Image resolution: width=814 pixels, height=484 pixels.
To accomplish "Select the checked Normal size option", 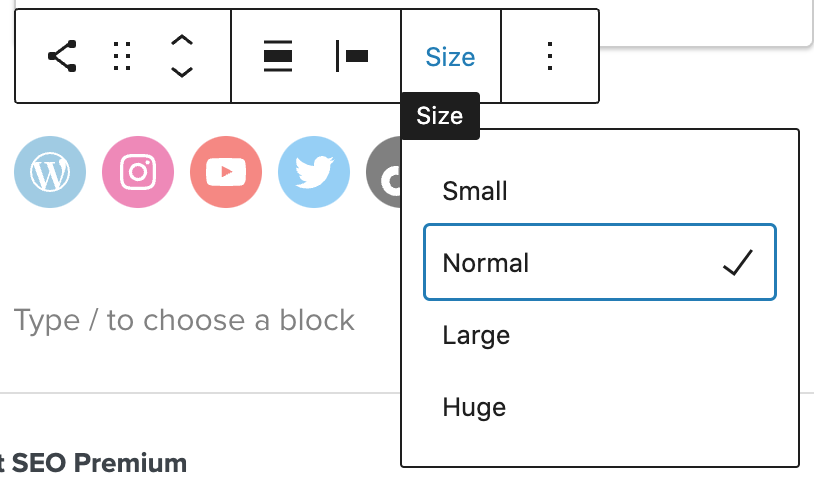I will (x=486, y=263).
